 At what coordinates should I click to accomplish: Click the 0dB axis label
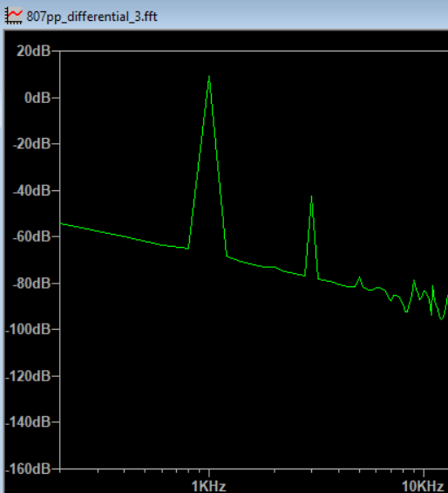click(x=37, y=98)
